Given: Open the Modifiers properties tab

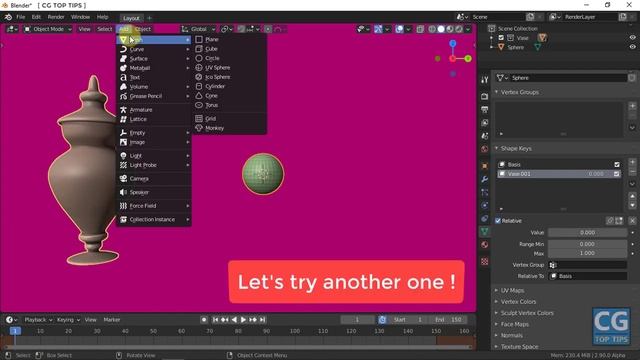Looking at the screenshot, I should (x=484, y=179).
